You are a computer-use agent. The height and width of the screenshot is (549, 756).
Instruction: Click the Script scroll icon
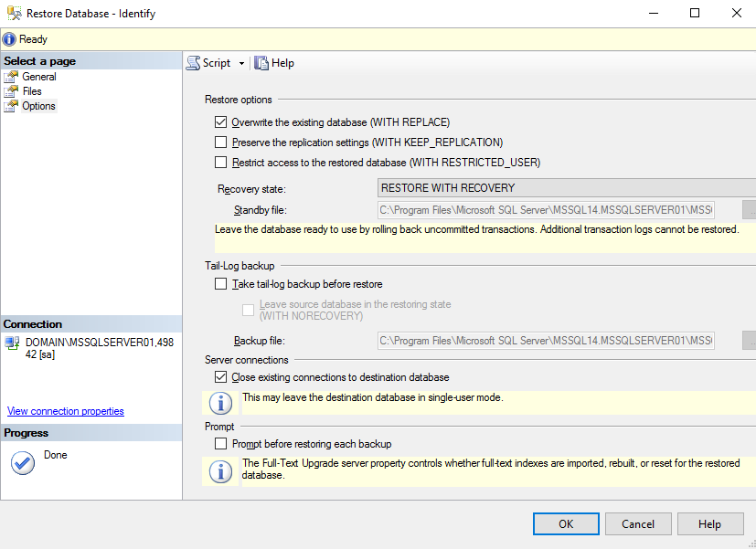[x=193, y=63]
